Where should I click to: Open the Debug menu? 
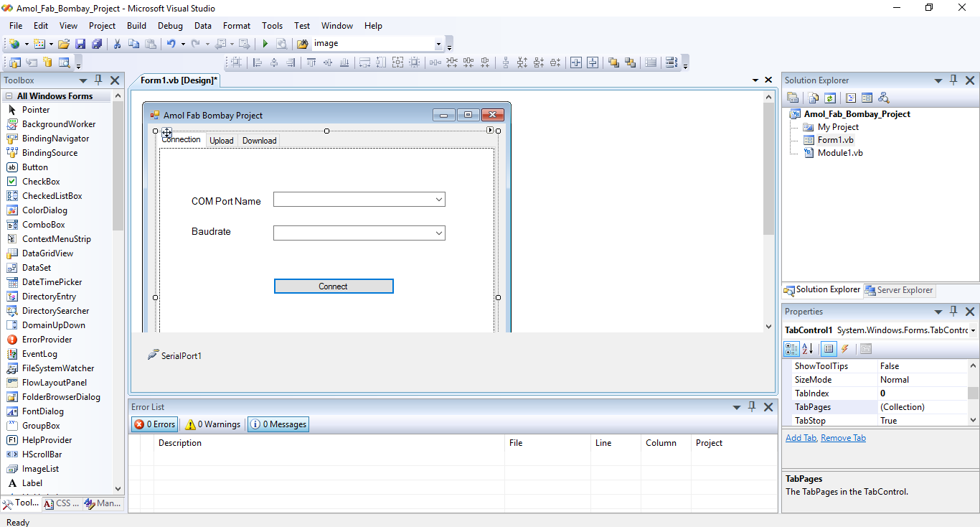(x=170, y=26)
